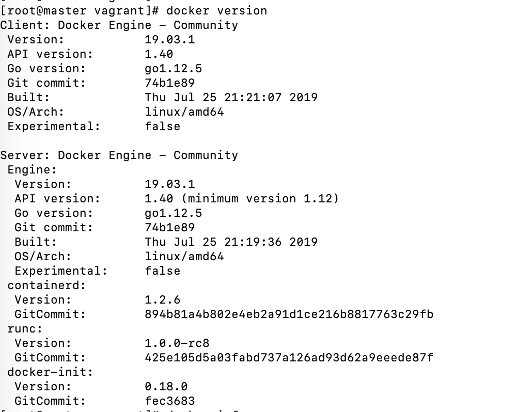Image resolution: width=532 pixels, height=412 pixels.
Task: Click the GitCommit hash starting with 894b81a
Action: (x=289, y=314)
